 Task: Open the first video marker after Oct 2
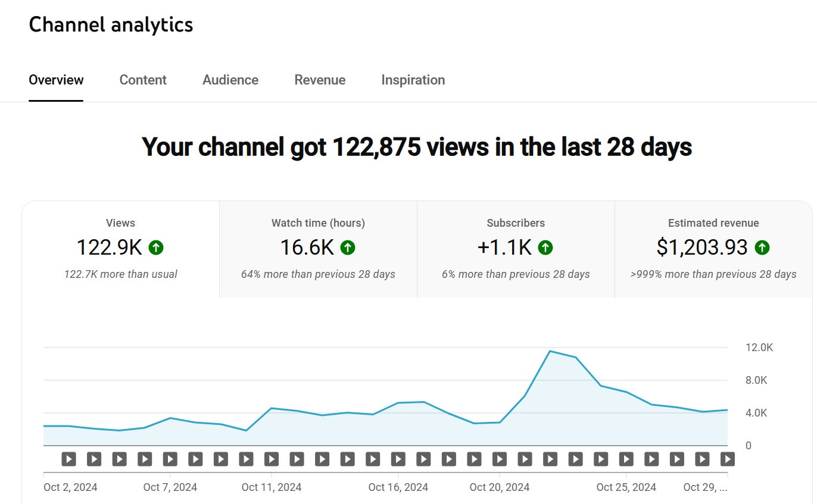point(69,459)
